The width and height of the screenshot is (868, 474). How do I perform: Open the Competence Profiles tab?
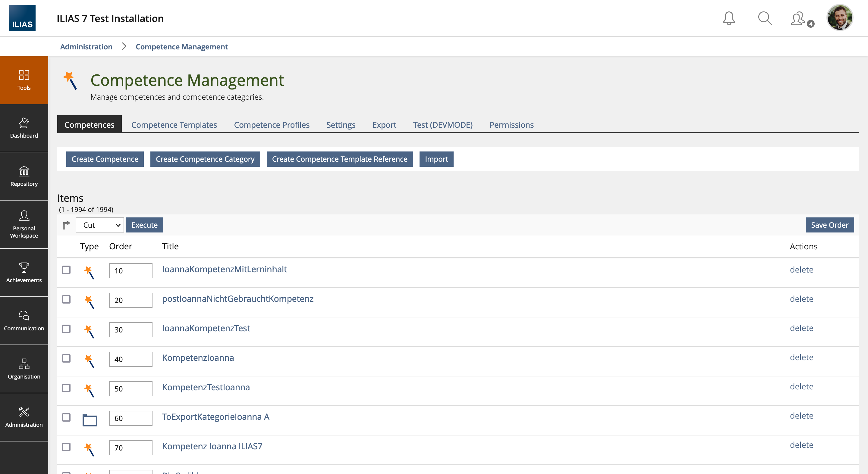pos(272,125)
